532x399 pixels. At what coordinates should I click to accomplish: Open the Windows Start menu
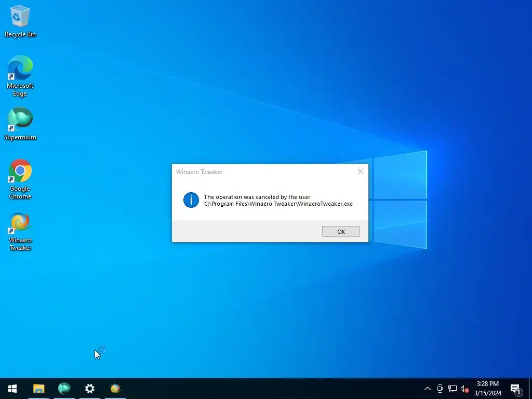(x=12, y=389)
